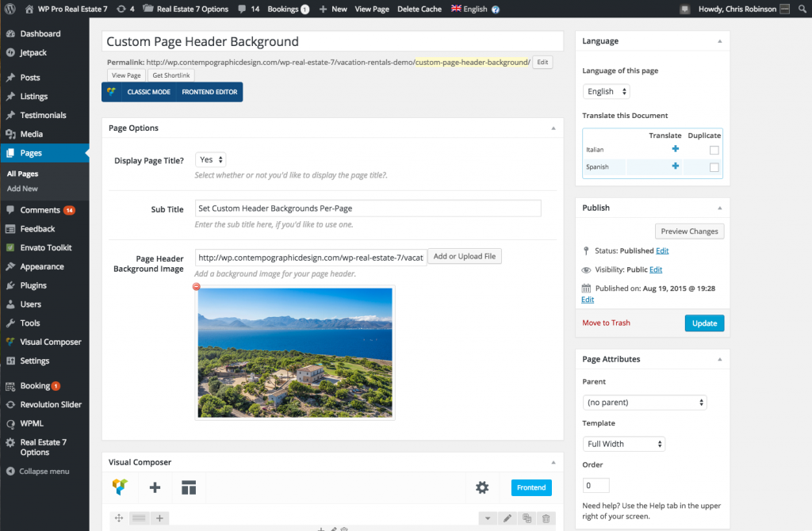Open Visual Composer settings gear
The width and height of the screenshot is (812, 531).
tap(481, 487)
